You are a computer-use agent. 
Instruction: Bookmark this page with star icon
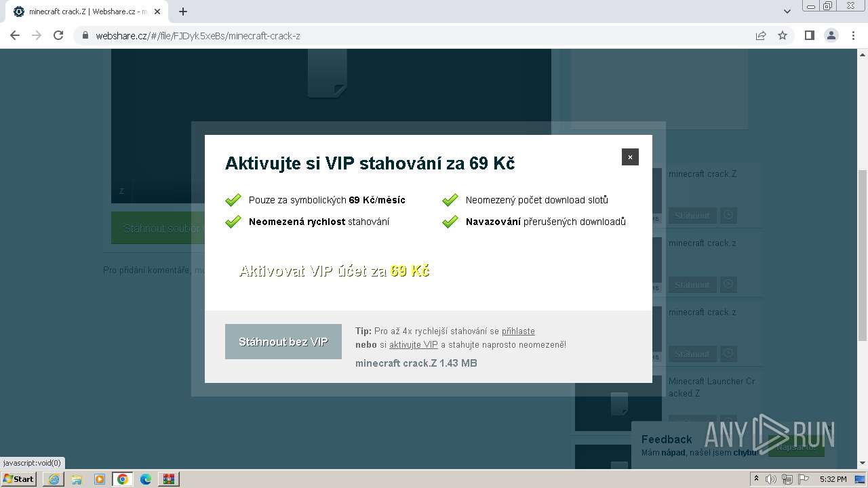pyautogui.click(x=783, y=35)
